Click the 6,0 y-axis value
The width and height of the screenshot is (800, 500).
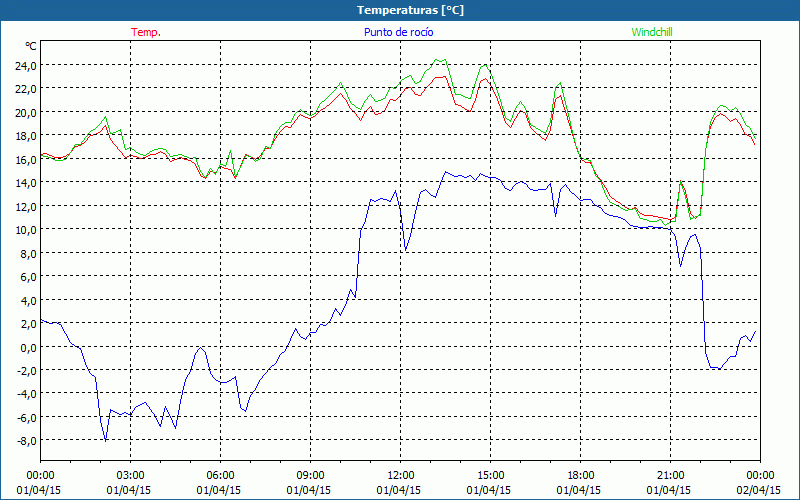(29, 277)
